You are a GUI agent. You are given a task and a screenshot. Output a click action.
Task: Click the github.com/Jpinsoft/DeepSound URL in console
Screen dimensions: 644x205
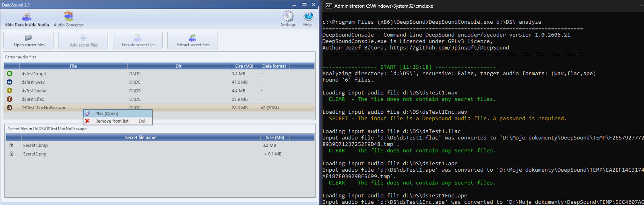click(450, 48)
